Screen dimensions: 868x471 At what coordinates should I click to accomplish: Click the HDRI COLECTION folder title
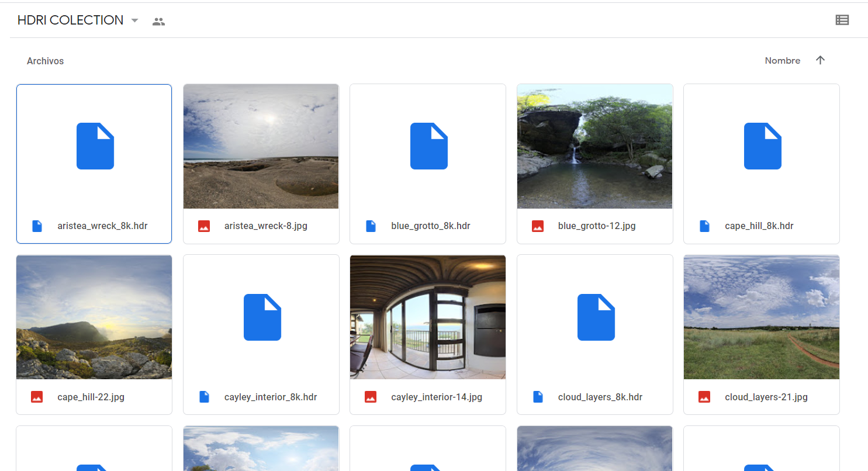coord(70,20)
